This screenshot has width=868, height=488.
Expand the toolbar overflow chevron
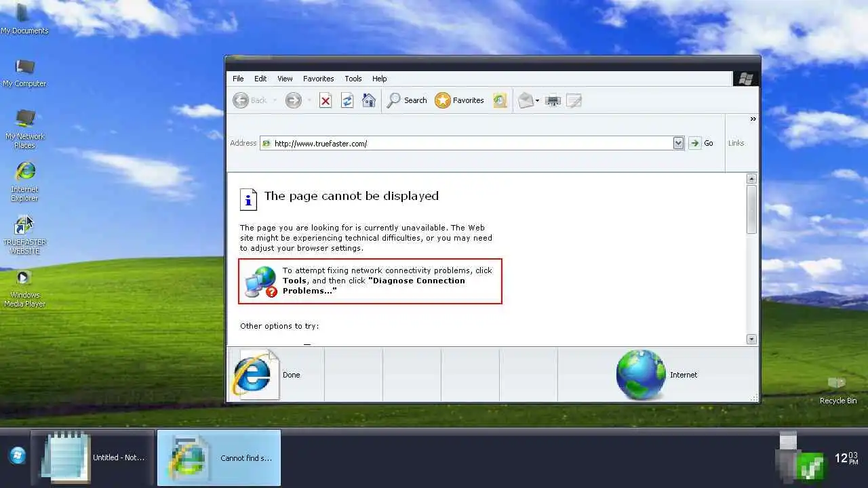click(x=753, y=119)
